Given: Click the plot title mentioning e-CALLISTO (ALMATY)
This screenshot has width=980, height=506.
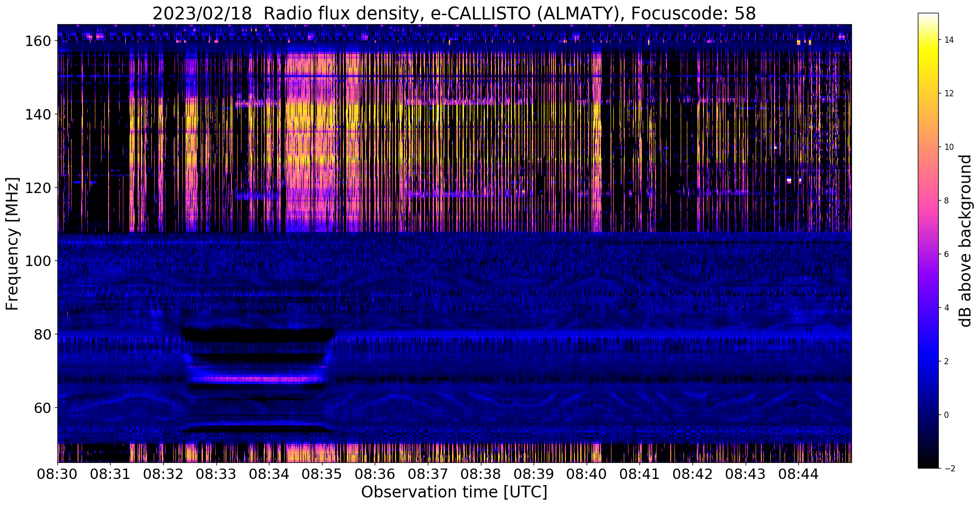Looking at the screenshot, I should tap(454, 14).
